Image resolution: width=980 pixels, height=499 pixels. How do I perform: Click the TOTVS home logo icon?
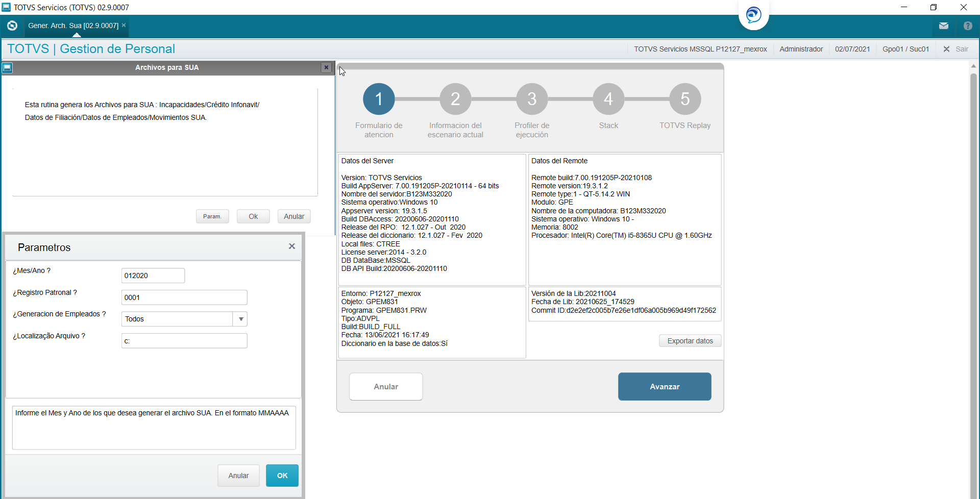coord(12,26)
